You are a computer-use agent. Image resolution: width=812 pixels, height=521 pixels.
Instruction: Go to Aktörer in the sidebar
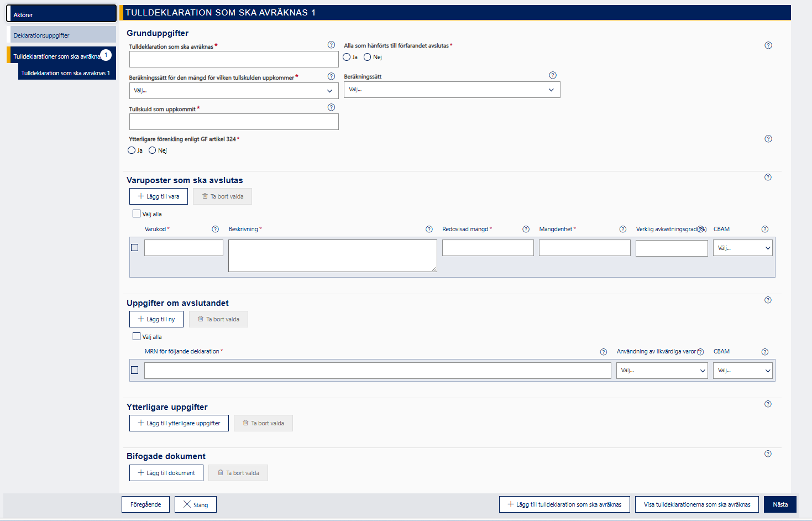[x=61, y=14]
